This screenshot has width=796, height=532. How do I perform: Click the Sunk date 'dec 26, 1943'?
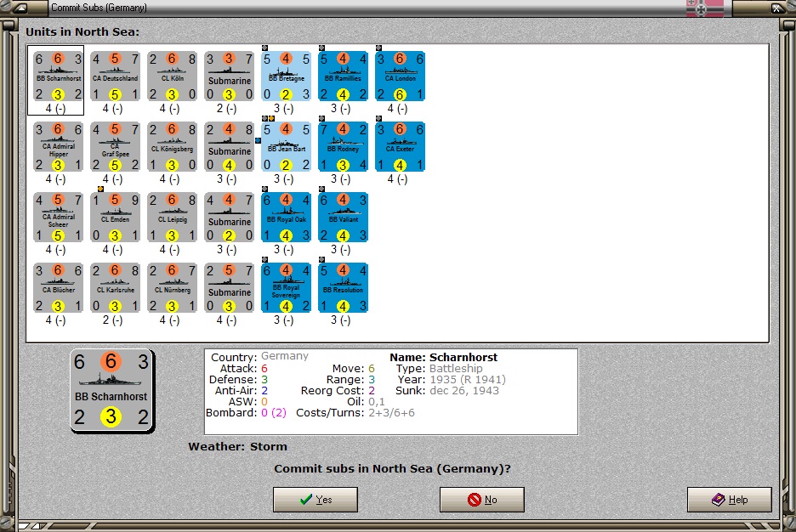[464, 391]
